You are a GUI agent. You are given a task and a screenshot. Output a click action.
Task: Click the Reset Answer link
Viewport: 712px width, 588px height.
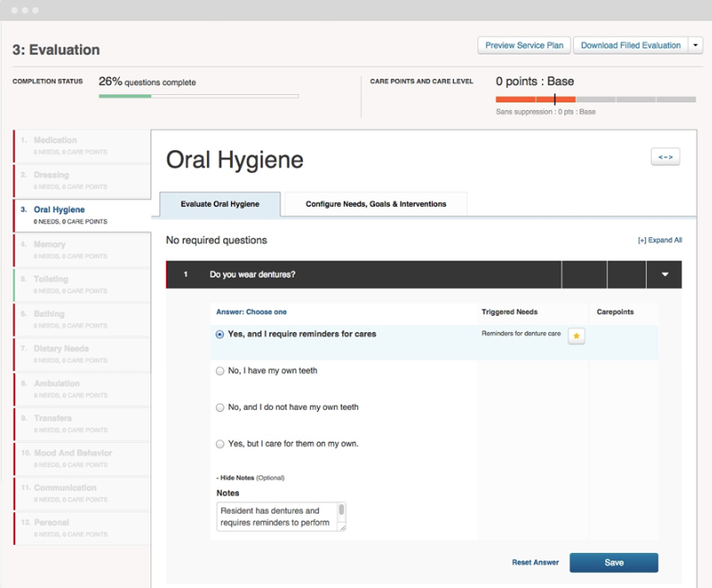[x=536, y=563]
